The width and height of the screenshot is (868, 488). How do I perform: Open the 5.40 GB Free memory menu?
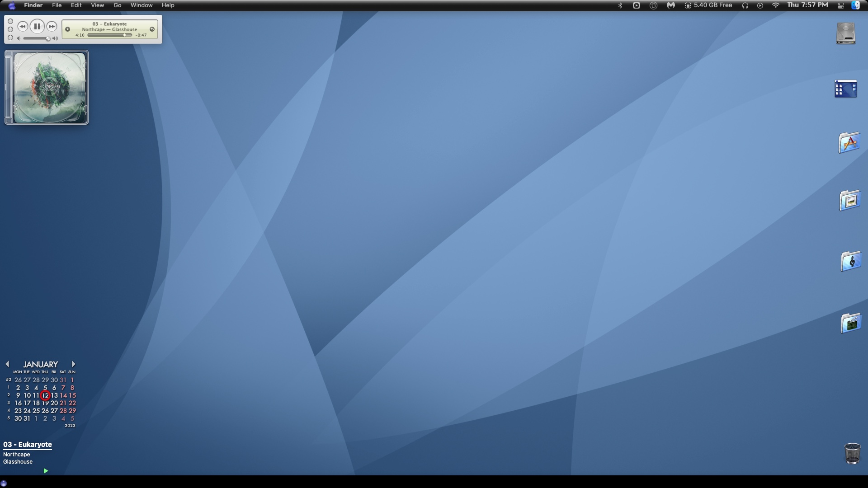708,5
